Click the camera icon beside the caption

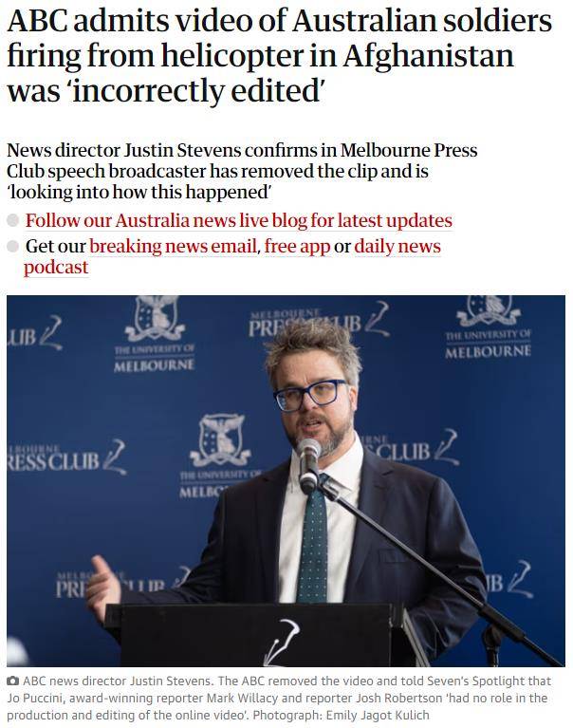(12, 681)
